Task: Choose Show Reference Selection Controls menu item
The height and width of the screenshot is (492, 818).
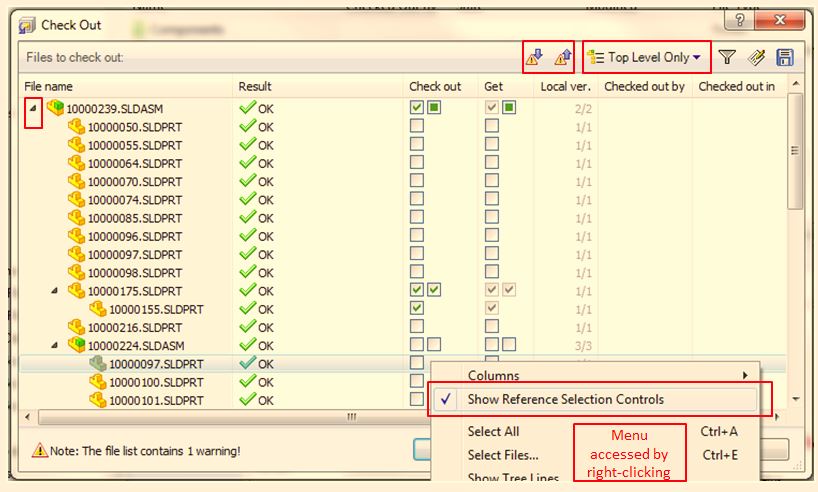Action: 565,400
